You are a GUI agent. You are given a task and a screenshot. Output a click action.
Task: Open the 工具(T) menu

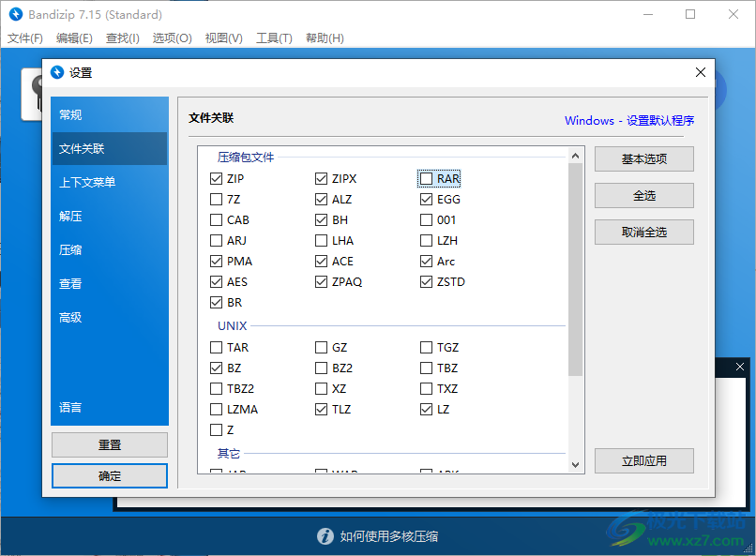tap(274, 38)
